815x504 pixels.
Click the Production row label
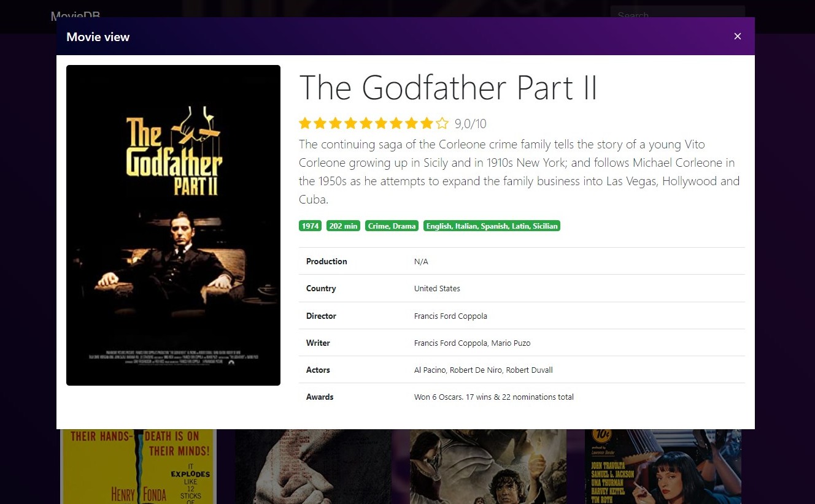click(x=326, y=261)
